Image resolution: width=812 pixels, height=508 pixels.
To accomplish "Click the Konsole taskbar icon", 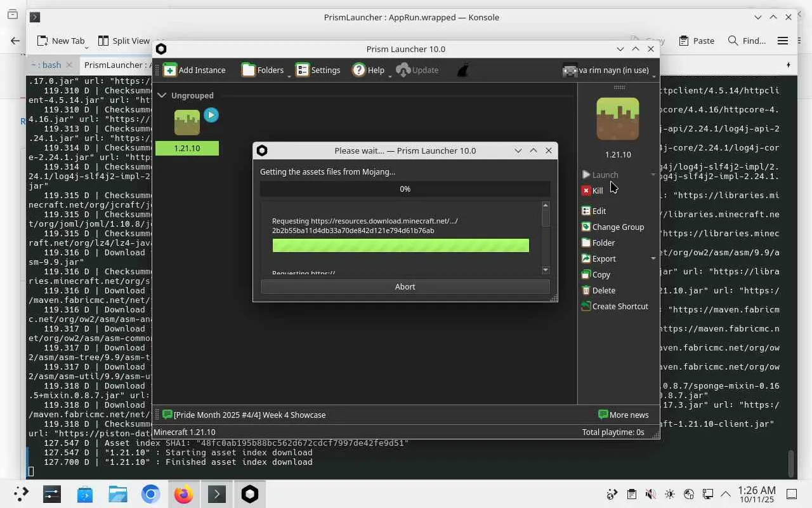I will pyautogui.click(x=217, y=494).
